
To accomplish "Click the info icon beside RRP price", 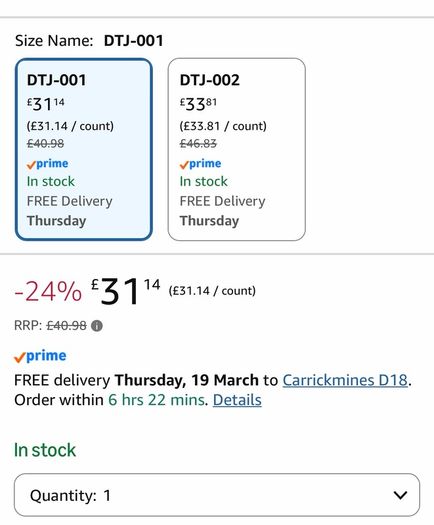I will click(97, 325).
